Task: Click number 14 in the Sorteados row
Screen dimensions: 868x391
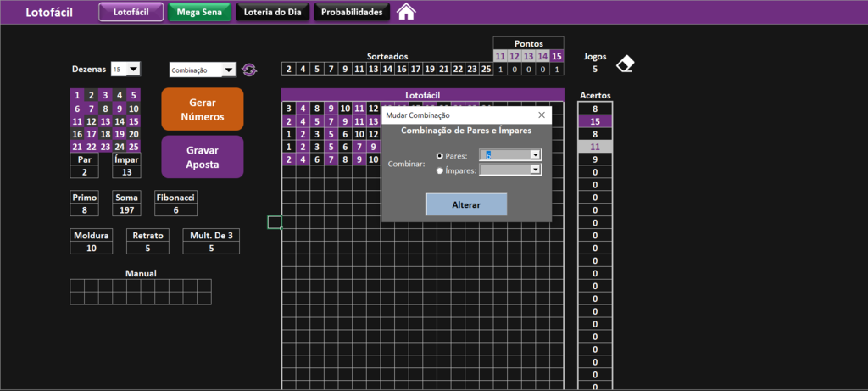Action: point(387,70)
